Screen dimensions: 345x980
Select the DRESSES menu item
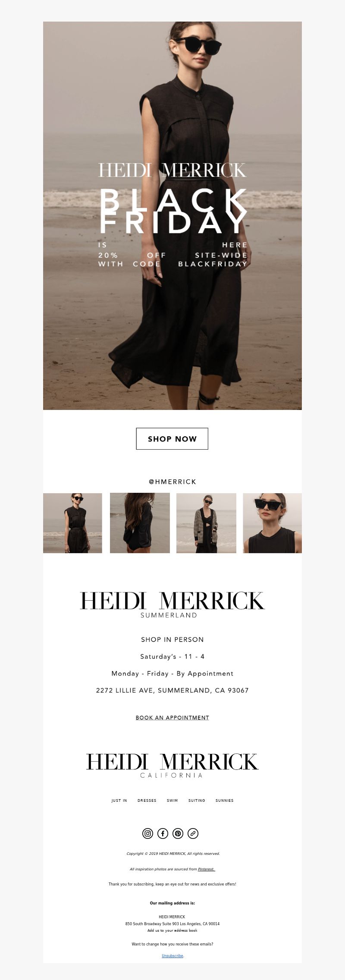[147, 800]
